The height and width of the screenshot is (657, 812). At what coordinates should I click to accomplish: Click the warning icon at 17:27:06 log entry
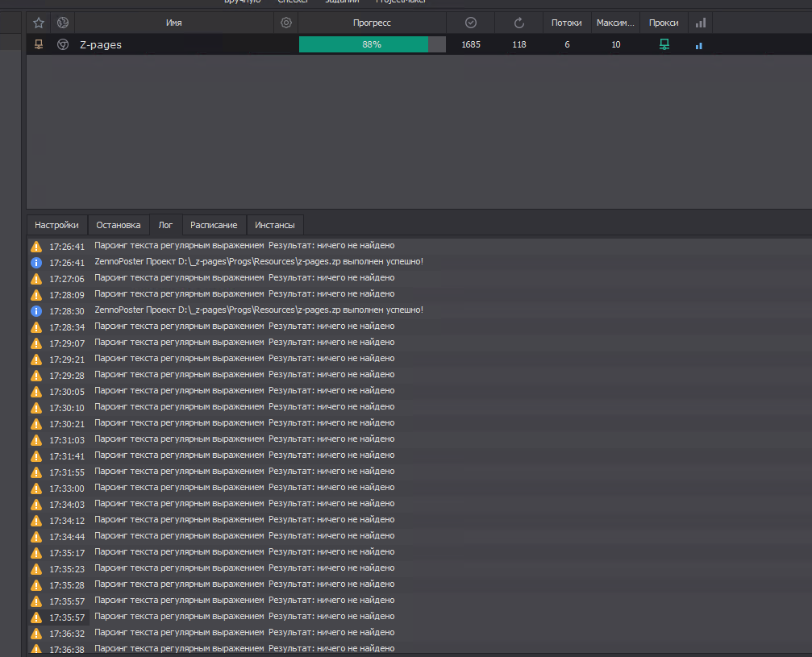pos(36,279)
